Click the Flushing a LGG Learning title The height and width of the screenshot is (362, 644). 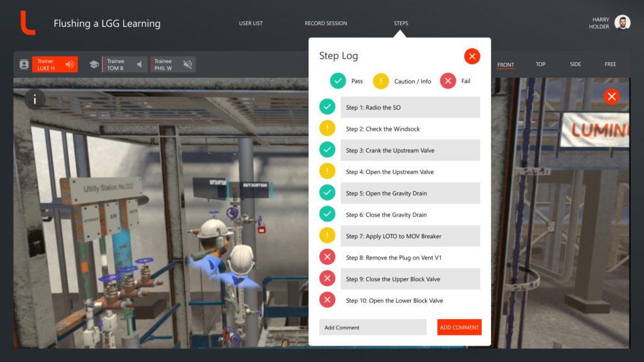[107, 23]
